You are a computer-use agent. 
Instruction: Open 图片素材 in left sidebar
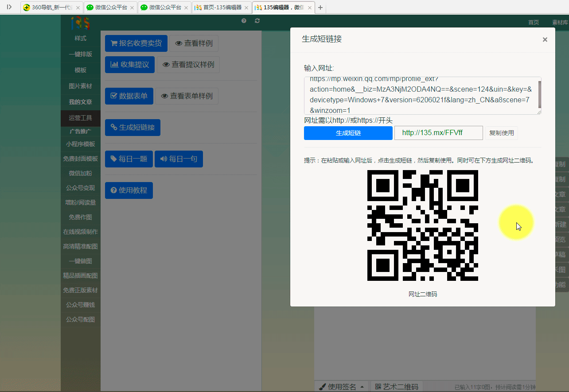[80, 86]
